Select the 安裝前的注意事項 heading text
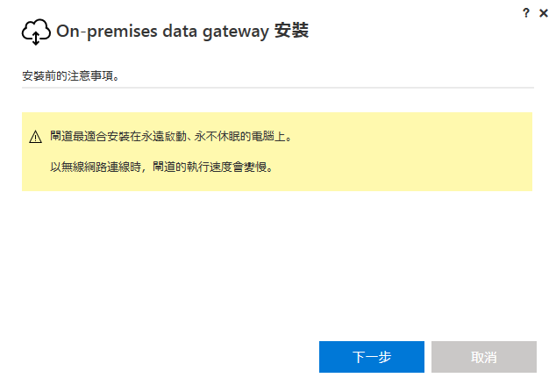556x392 pixels. [x=71, y=75]
